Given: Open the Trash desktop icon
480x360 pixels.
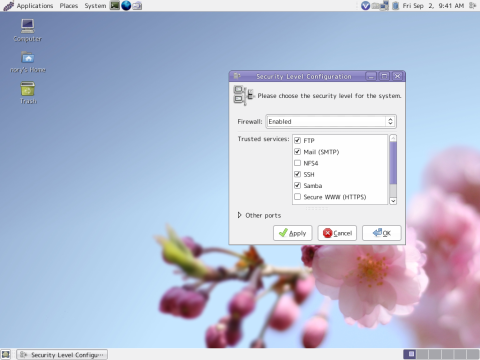Looking at the screenshot, I should tap(28, 92).
